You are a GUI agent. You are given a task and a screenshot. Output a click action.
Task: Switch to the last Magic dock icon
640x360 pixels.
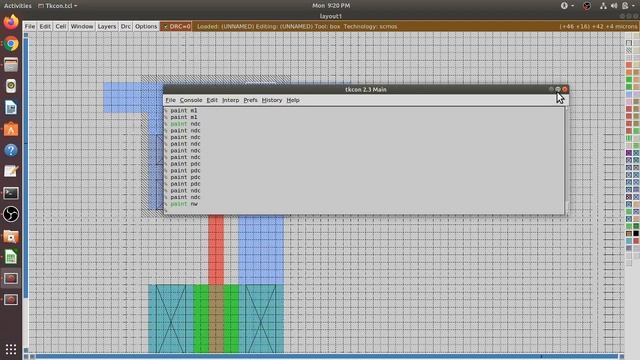[x=11, y=300]
